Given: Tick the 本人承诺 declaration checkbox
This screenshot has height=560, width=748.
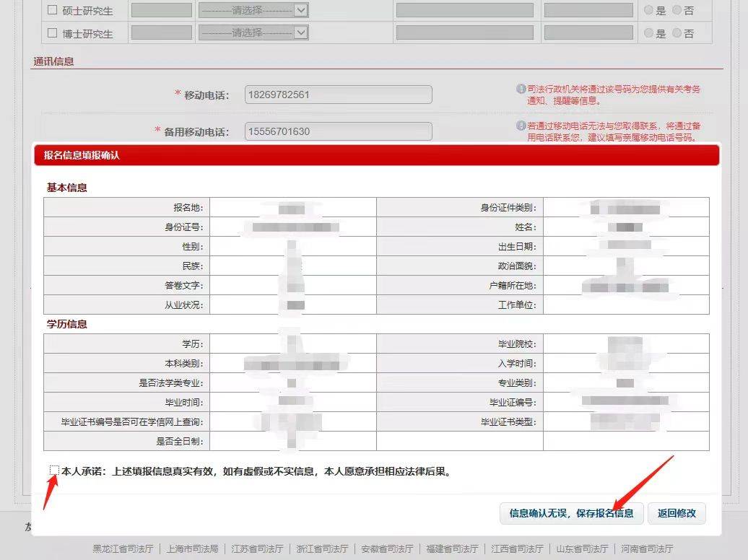Looking at the screenshot, I should 54,471.
